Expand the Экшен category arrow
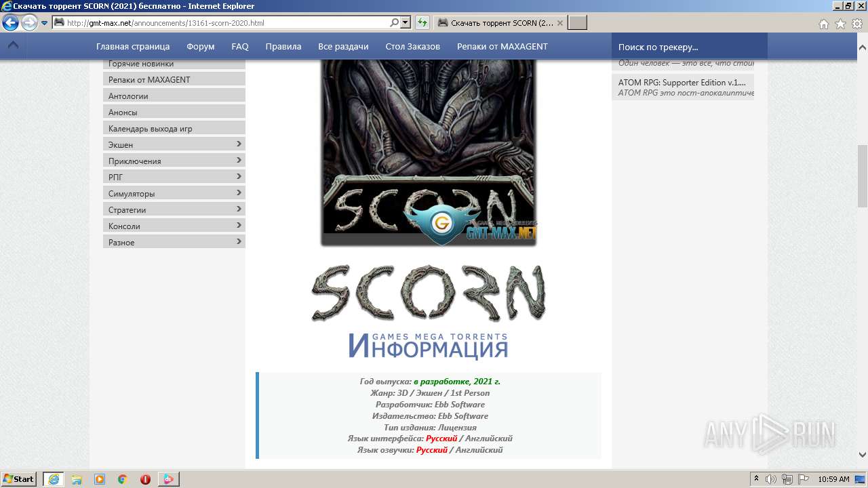 tap(239, 144)
